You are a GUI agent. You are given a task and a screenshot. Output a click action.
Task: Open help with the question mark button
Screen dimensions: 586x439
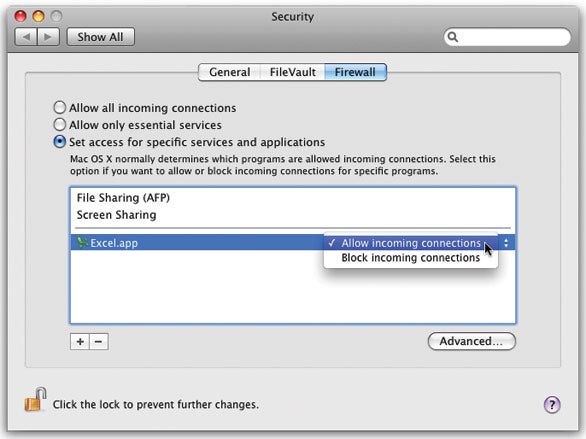point(552,404)
